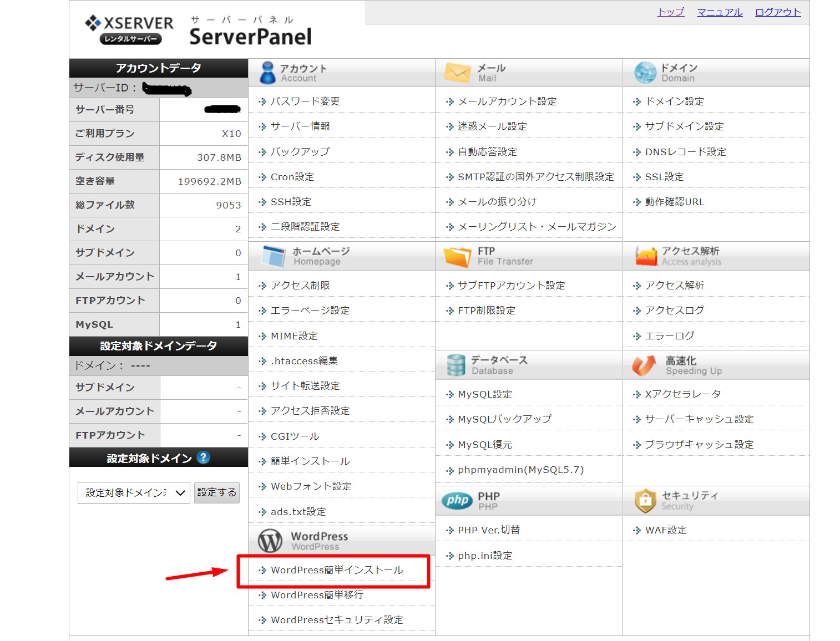The image size is (840, 641).
Task: Click the Access analysis chart icon
Action: pos(646,256)
